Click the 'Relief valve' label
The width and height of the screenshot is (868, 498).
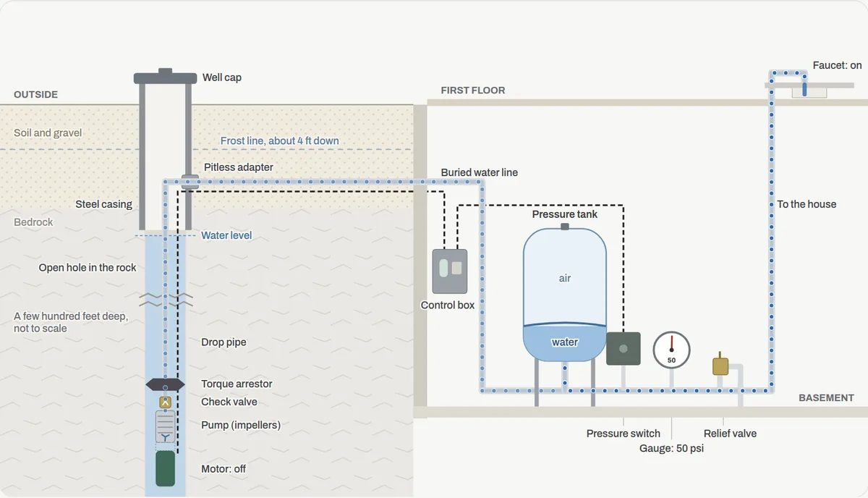point(731,434)
